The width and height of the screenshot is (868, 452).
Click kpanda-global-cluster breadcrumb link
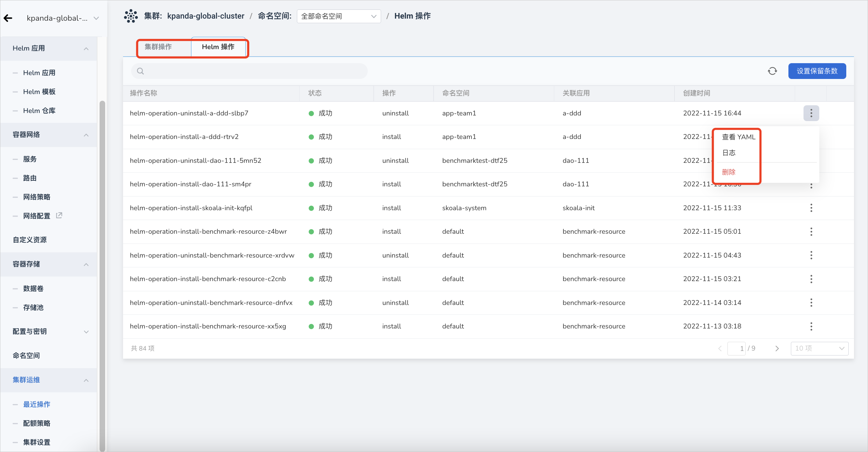[206, 16]
